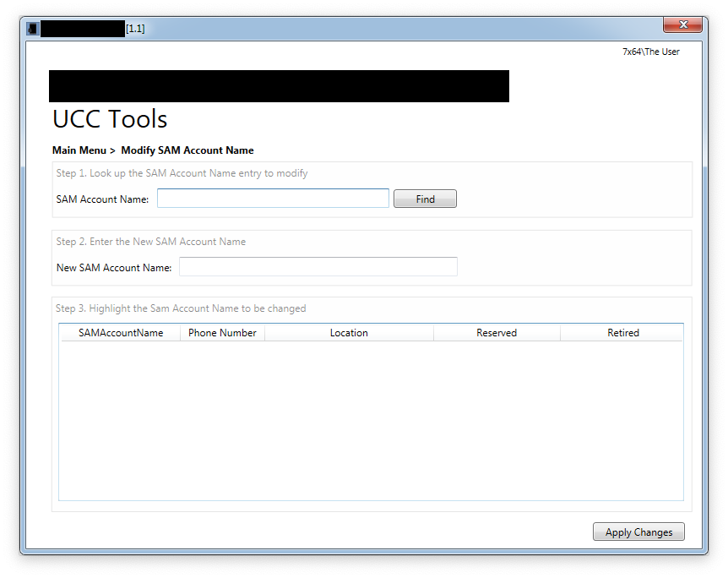Focus the SAM Account Name lookup field
The width and height of the screenshot is (728, 578).
273,199
